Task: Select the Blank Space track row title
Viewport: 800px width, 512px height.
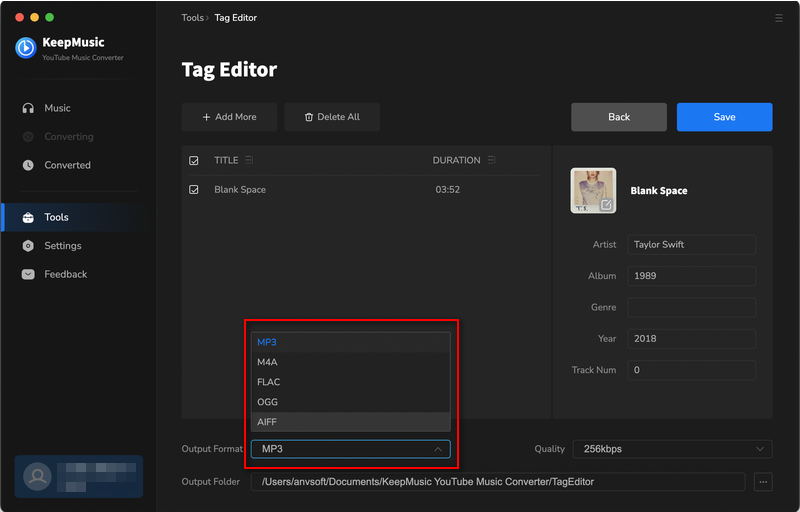Action: (x=240, y=190)
